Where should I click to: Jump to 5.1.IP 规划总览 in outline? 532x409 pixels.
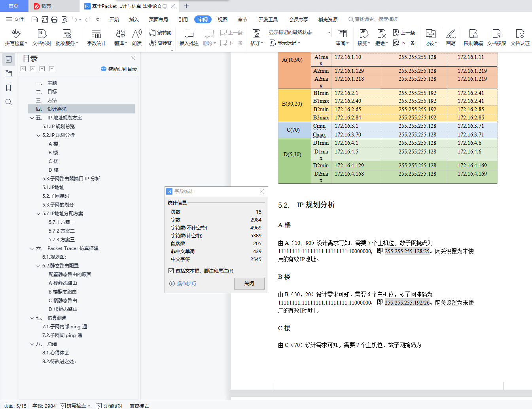(x=59, y=127)
